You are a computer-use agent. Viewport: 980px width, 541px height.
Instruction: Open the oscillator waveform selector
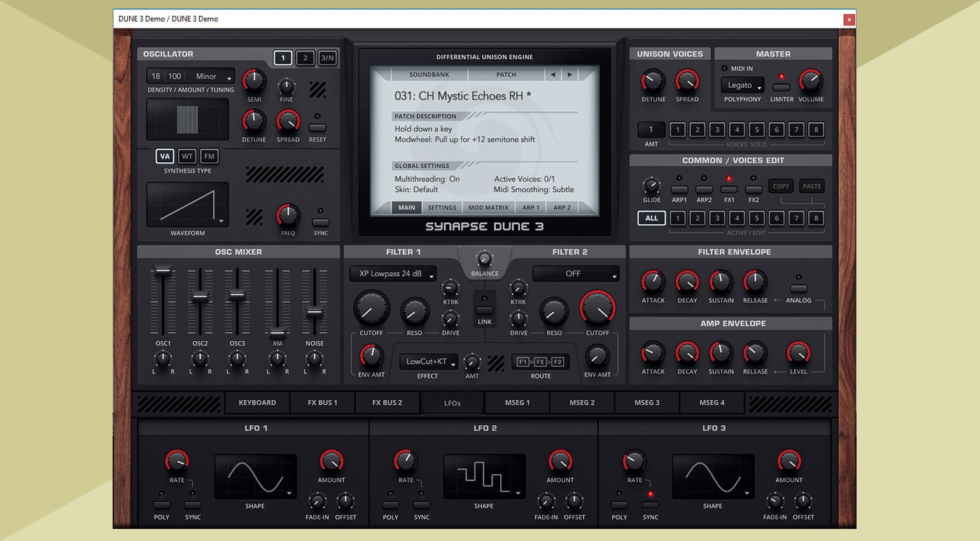187,204
